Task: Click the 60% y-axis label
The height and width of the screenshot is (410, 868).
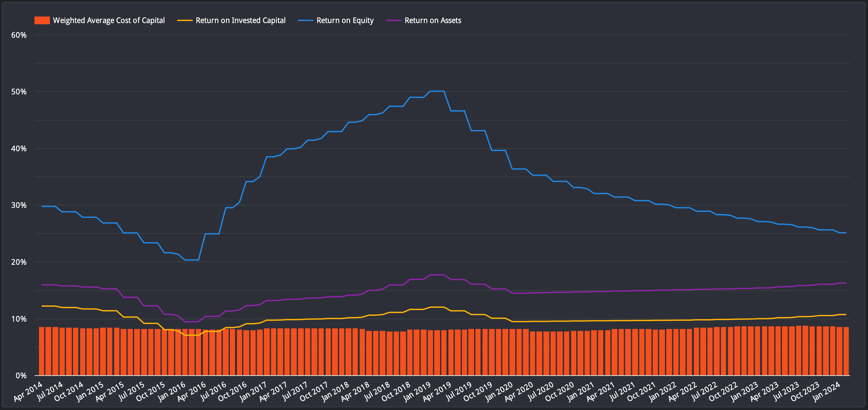Action: [19, 35]
